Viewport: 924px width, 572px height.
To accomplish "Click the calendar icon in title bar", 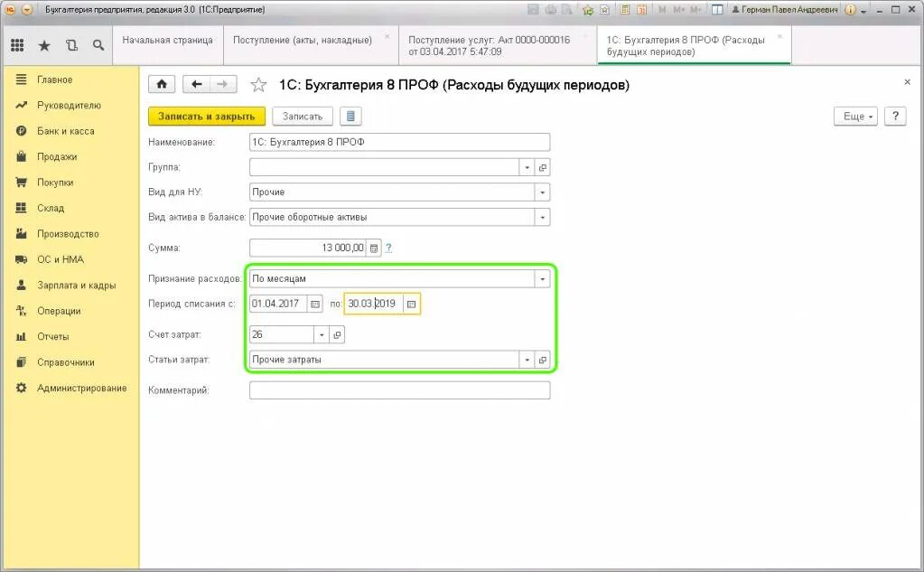I will [641, 9].
